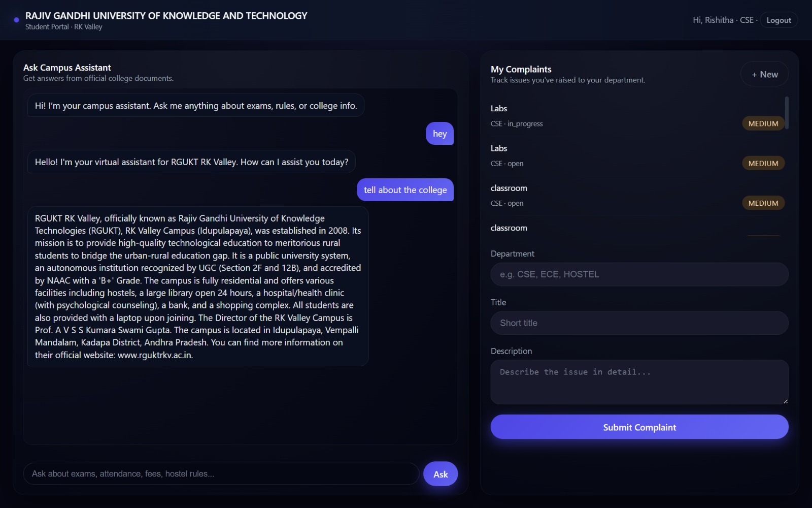
Task: Click the Department input field
Action: point(639,274)
